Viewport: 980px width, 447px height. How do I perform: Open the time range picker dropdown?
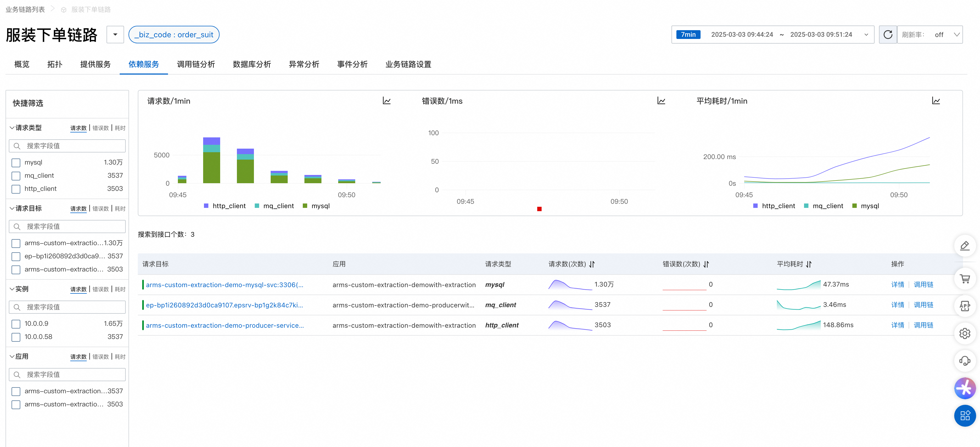(866, 35)
